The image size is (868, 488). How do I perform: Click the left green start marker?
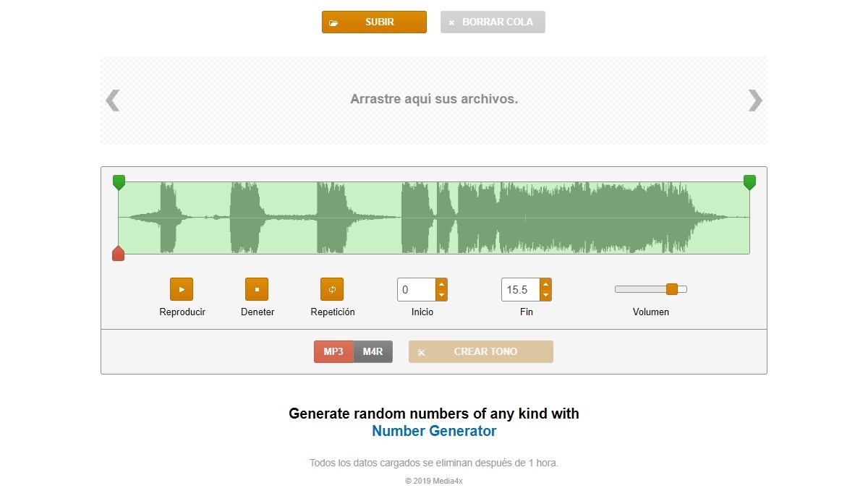[x=119, y=182]
